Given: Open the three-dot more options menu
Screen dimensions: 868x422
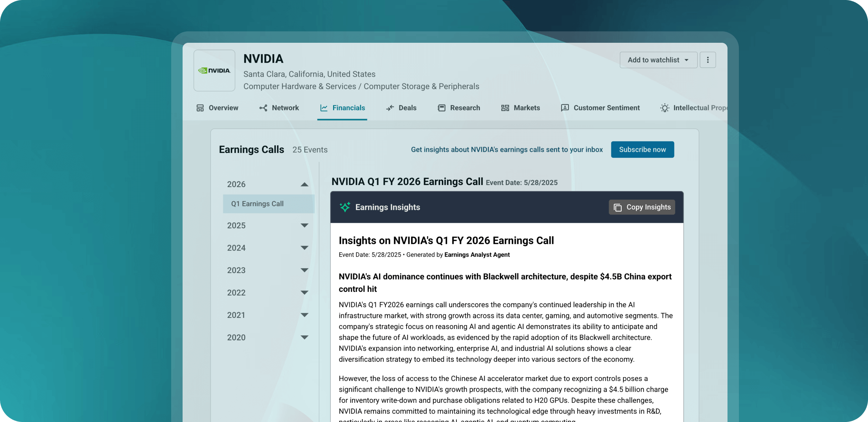Looking at the screenshot, I should tap(708, 60).
